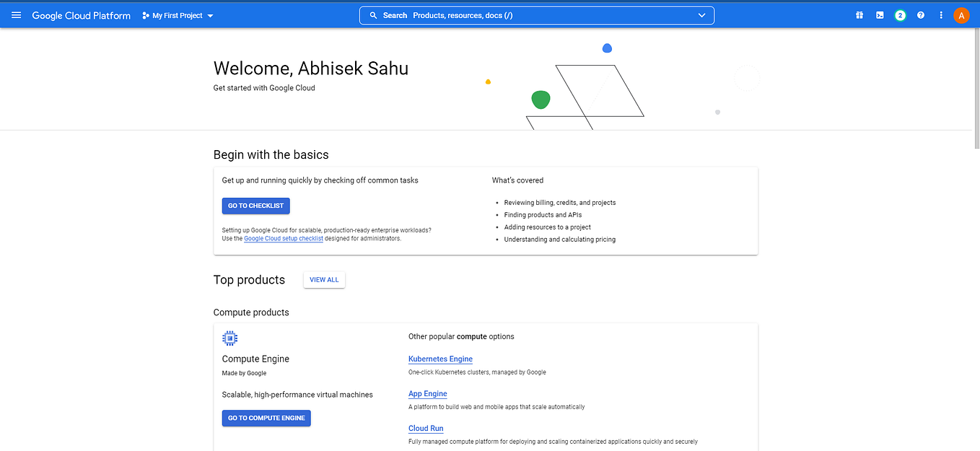Image resolution: width=980 pixels, height=451 pixels.
Task: Open the Kubernetes Engine link
Action: [440, 359]
